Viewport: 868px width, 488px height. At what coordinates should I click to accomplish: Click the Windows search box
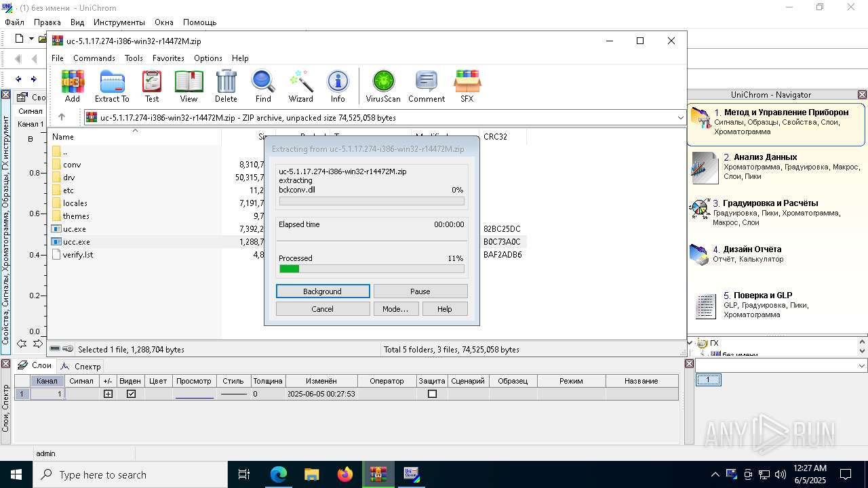click(130, 474)
